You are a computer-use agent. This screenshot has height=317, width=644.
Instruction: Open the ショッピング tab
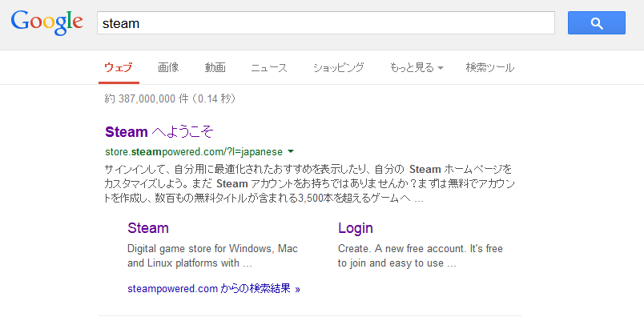[339, 68]
